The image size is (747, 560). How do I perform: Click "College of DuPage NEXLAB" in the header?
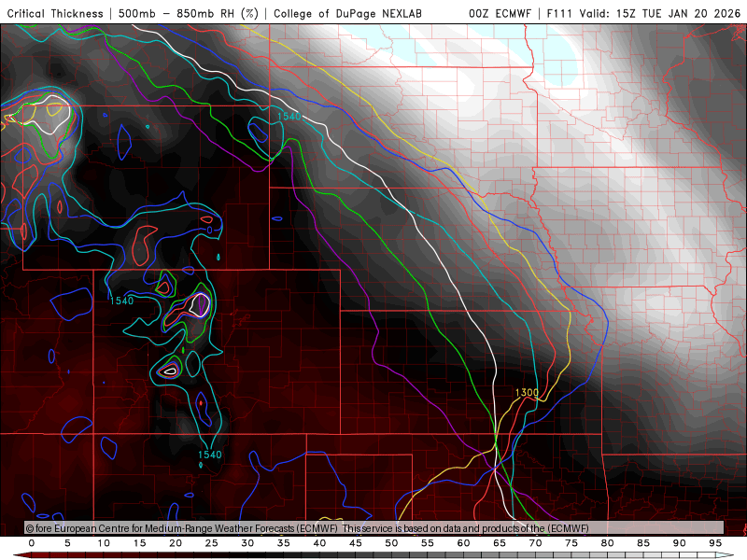coord(347,13)
